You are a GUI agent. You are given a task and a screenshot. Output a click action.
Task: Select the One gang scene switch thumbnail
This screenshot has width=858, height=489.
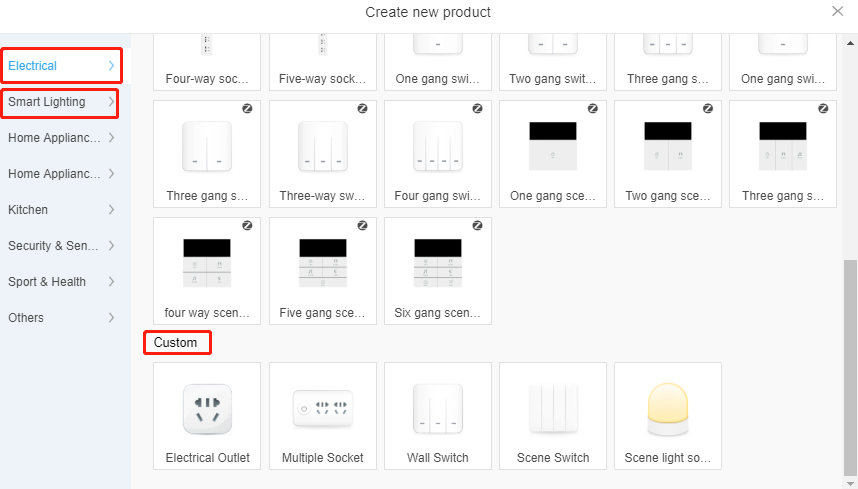pyautogui.click(x=553, y=147)
